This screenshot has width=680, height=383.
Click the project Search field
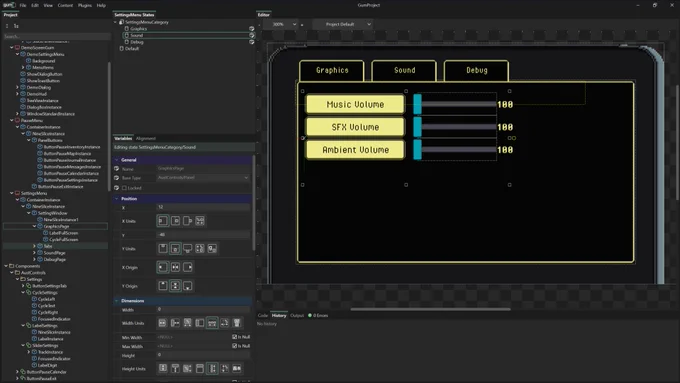pos(56,36)
